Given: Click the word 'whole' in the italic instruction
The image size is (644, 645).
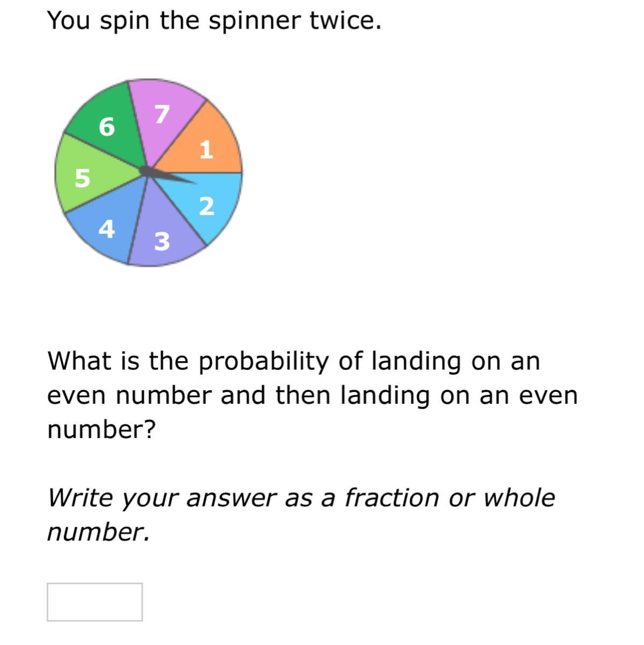Looking at the screenshot, I should coord(519,498).
